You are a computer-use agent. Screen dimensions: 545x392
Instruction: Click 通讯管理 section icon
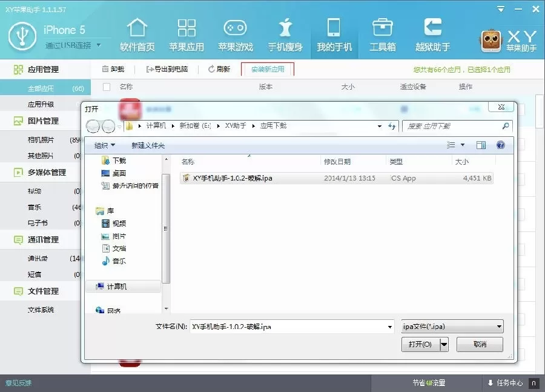(x=18, y=240)
